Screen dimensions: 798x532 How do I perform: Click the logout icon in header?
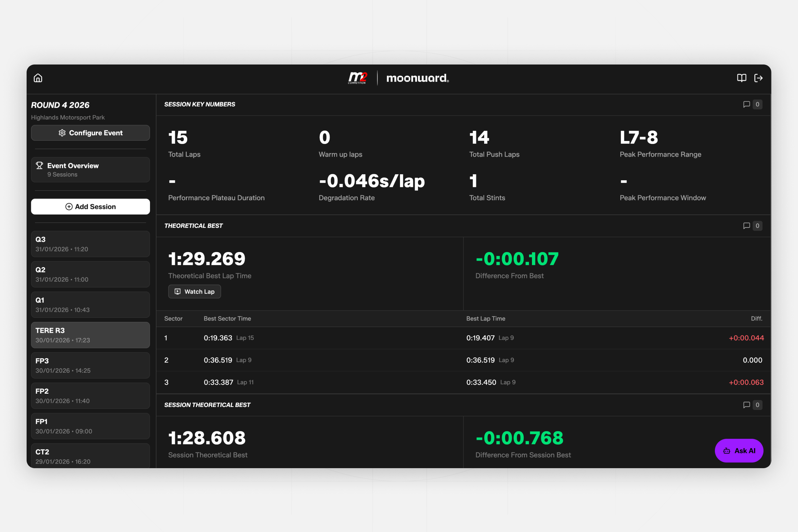click(758, 78)
